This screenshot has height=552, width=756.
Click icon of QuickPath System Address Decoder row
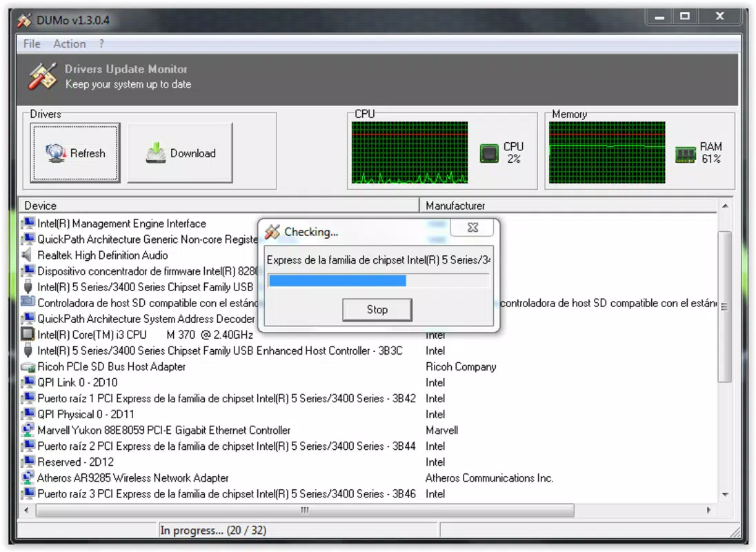pos(28,319)
